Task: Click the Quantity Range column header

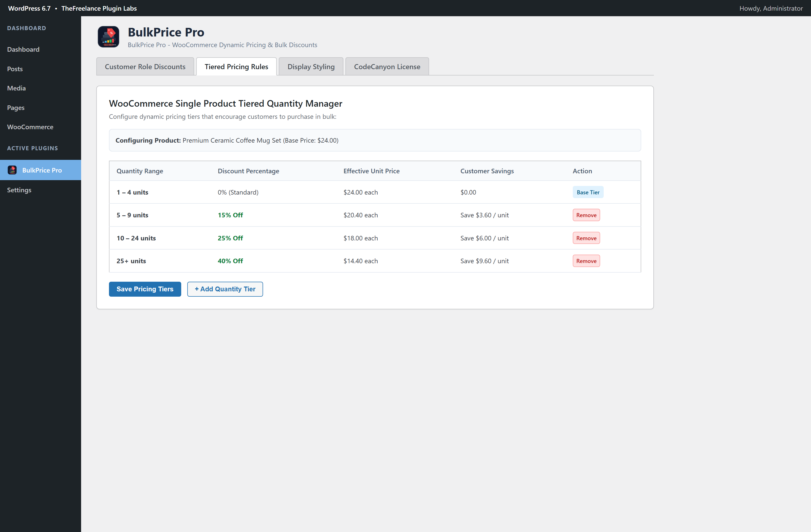Action: point(140,171)
